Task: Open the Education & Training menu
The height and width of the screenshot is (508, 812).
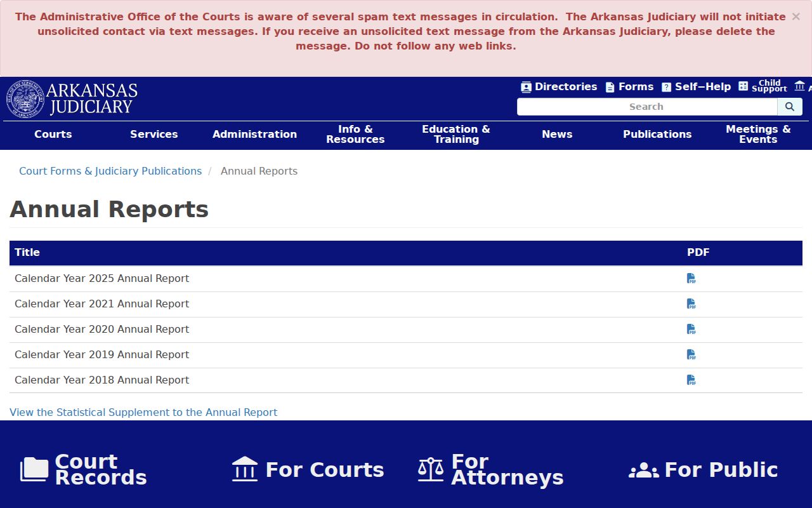Action: click(x=456, y=134)
